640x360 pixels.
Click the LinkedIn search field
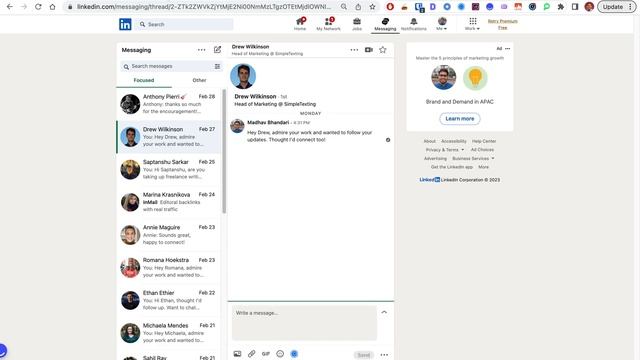coord(184,24)
